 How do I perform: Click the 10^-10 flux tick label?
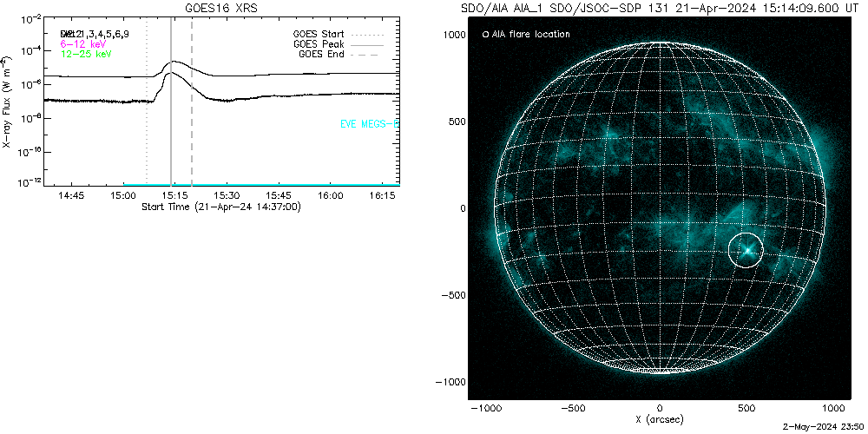(28, 150)
